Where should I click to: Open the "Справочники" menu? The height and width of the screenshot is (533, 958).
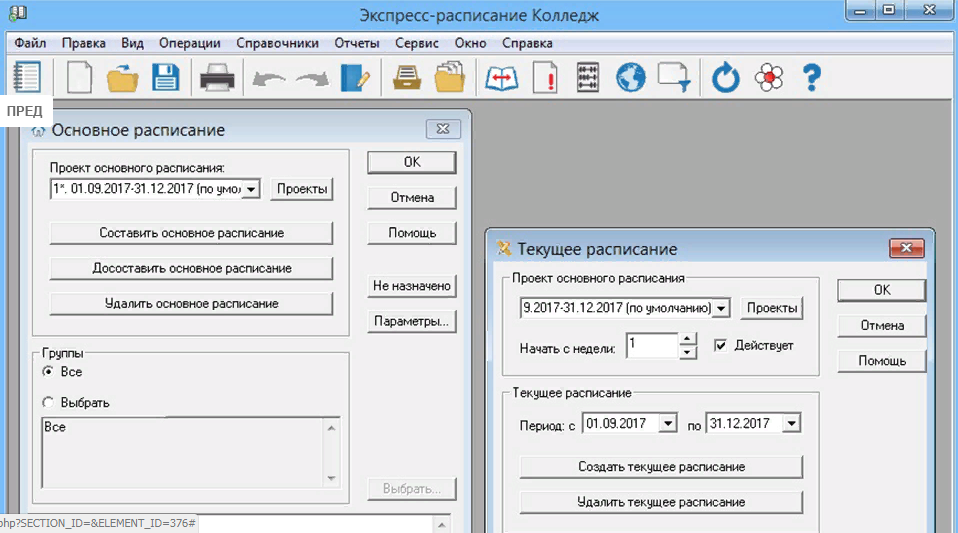[277, 43]
